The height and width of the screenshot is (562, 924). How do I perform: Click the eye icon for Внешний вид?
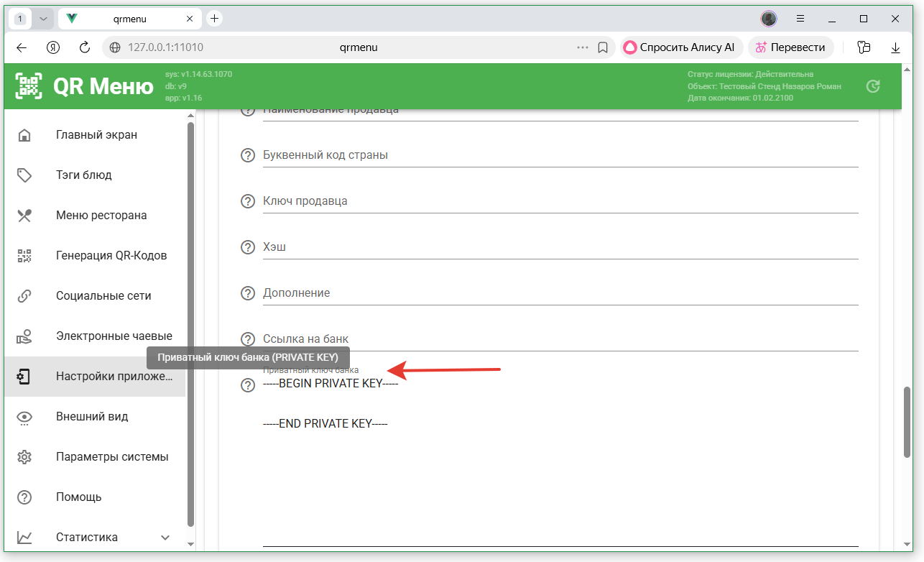24,417
